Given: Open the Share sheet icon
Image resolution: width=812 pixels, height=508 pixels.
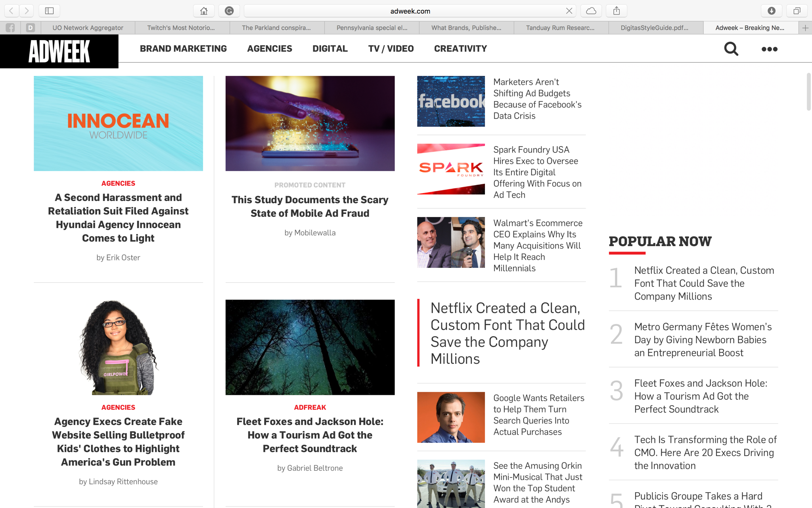Looking at the screenshot, I should [x=616, y=11].
